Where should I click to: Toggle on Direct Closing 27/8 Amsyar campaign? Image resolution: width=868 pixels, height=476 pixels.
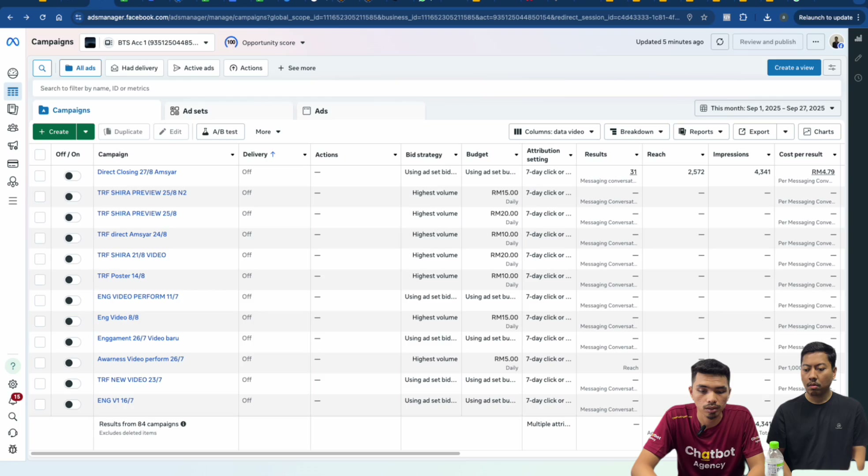[72, 176]
